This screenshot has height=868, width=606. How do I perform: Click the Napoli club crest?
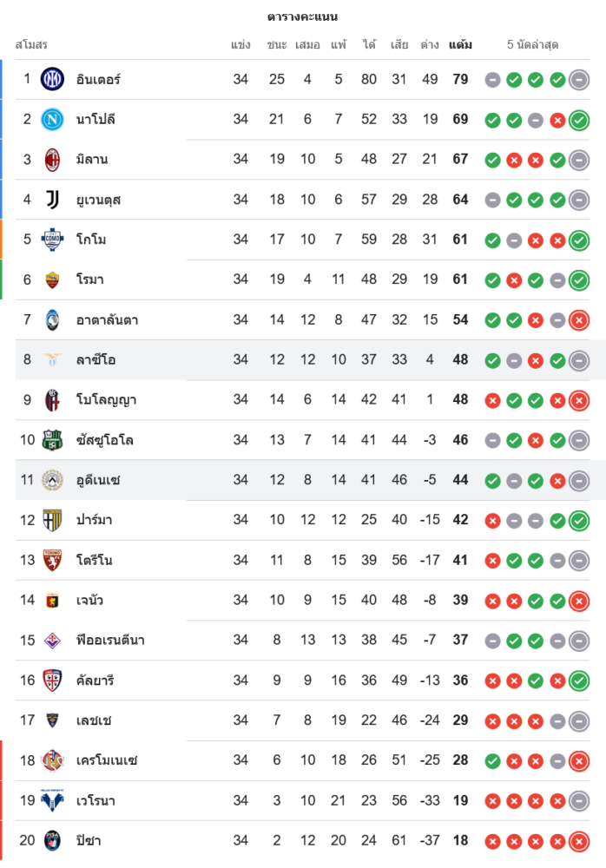53,119
